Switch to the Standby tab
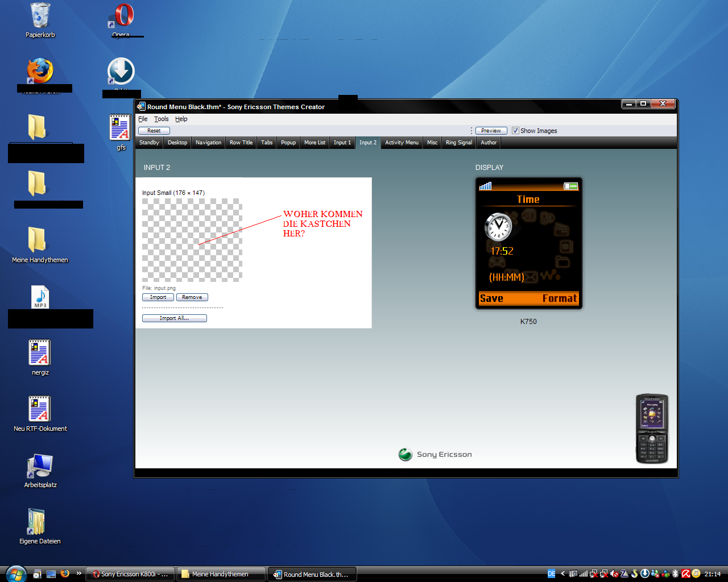Screen dimensions: 728x582 [149, 143]
